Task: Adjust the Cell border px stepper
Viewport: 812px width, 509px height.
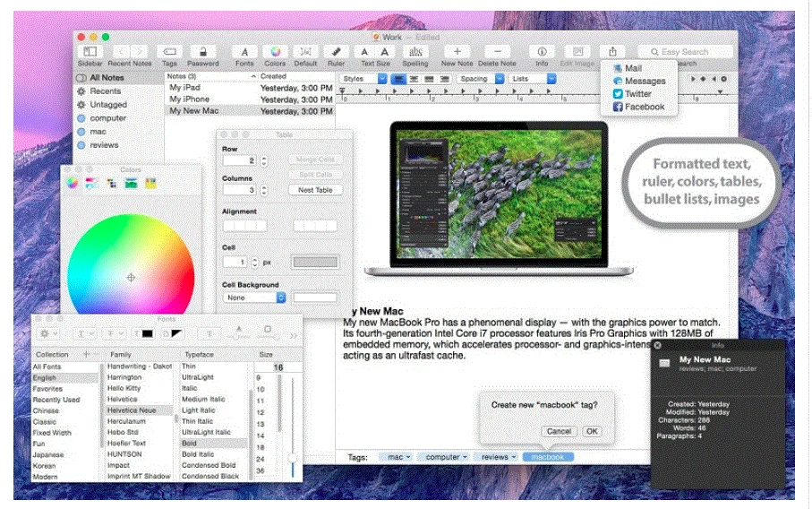Action: (x=255, y=263)
